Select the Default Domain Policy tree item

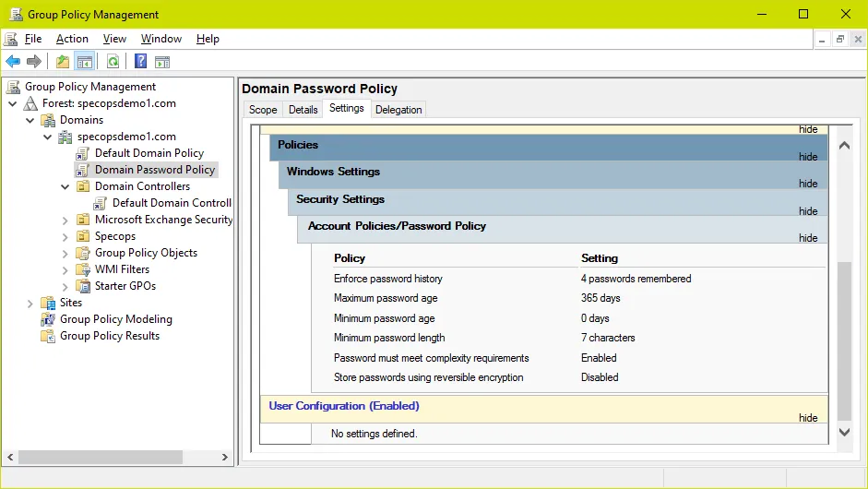click(x=149, y=153)
